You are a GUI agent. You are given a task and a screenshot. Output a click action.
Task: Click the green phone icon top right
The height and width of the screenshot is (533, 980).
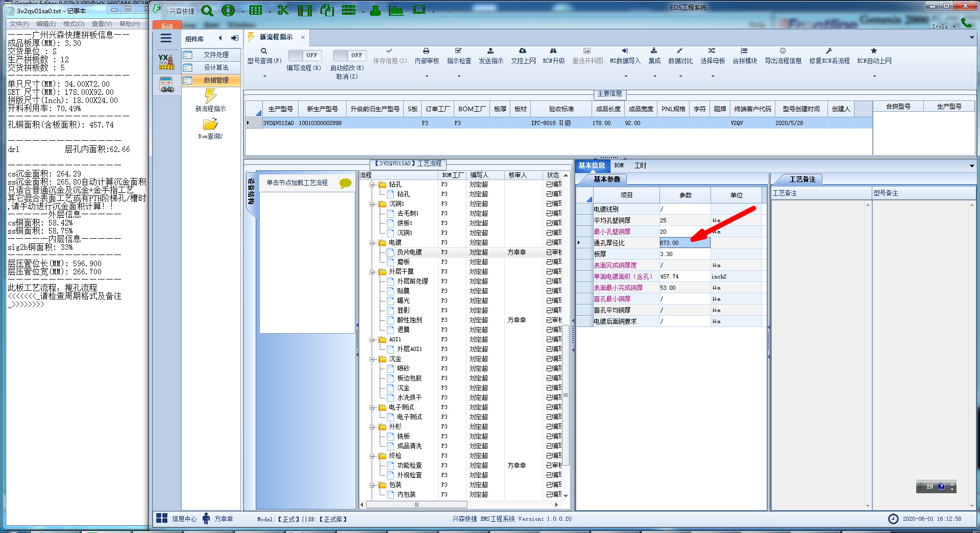tap(966, 22)
